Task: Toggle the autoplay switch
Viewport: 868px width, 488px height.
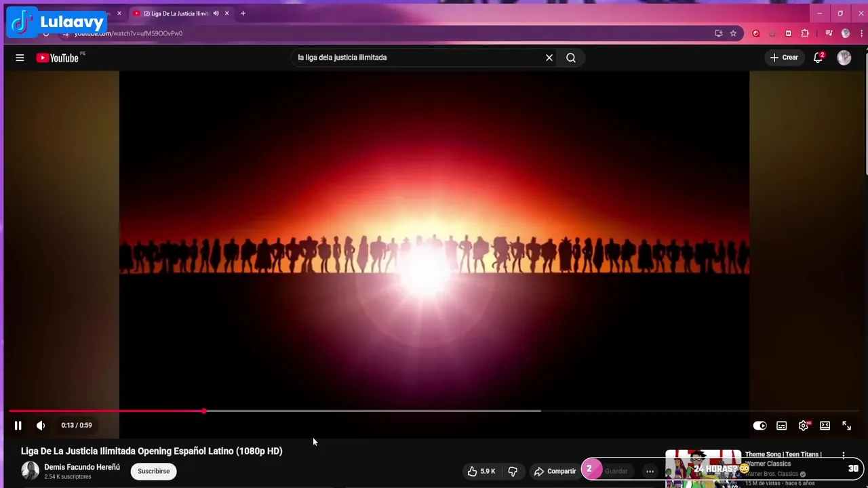Action: (x=760, y=426)
